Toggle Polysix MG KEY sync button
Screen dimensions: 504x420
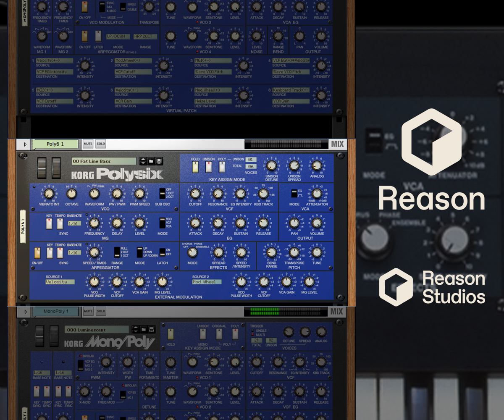click(x=50, y=223)
